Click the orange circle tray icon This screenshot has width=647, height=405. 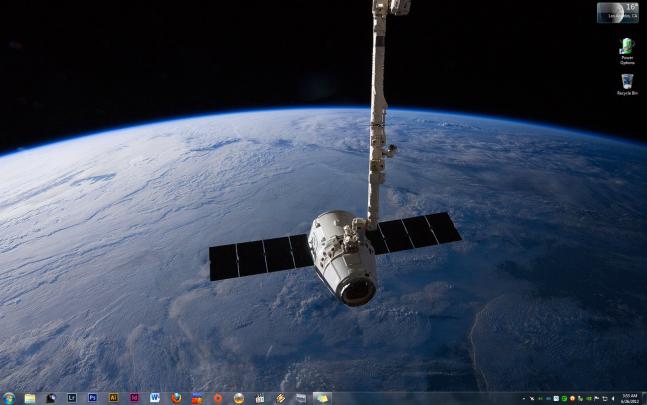pos(572,398)
